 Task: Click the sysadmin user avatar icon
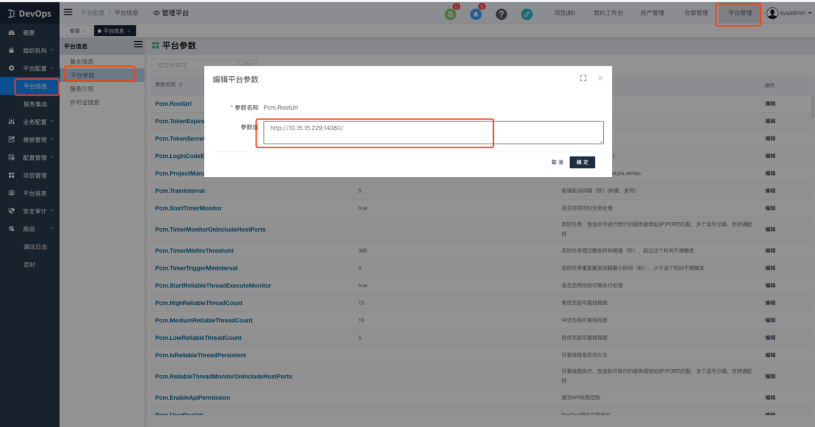[x=773, y=13]
